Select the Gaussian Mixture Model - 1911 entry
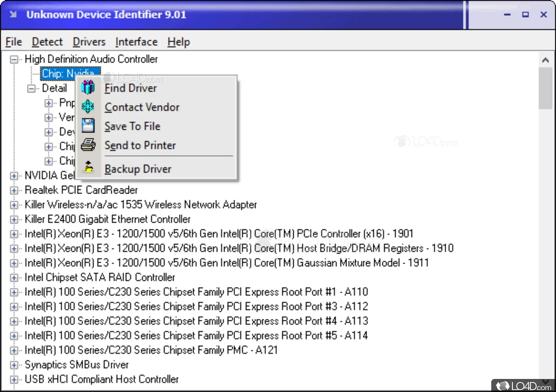 pyautogui.click(x=227, y=263)
